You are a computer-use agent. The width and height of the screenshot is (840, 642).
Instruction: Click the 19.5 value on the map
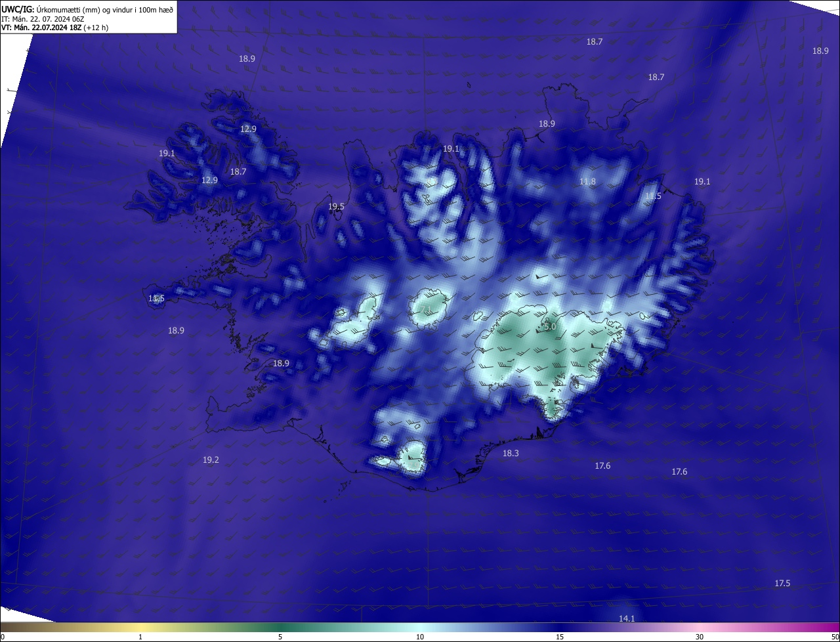tap(336, 207)
